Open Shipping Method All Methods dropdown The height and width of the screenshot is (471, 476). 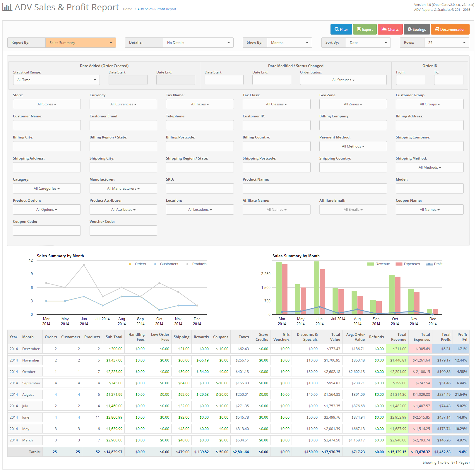(430, 167)
